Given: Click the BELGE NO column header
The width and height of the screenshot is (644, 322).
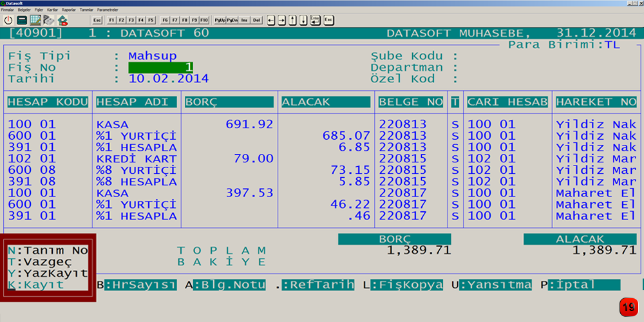Looking at the screenshot, I should [411, 102].
